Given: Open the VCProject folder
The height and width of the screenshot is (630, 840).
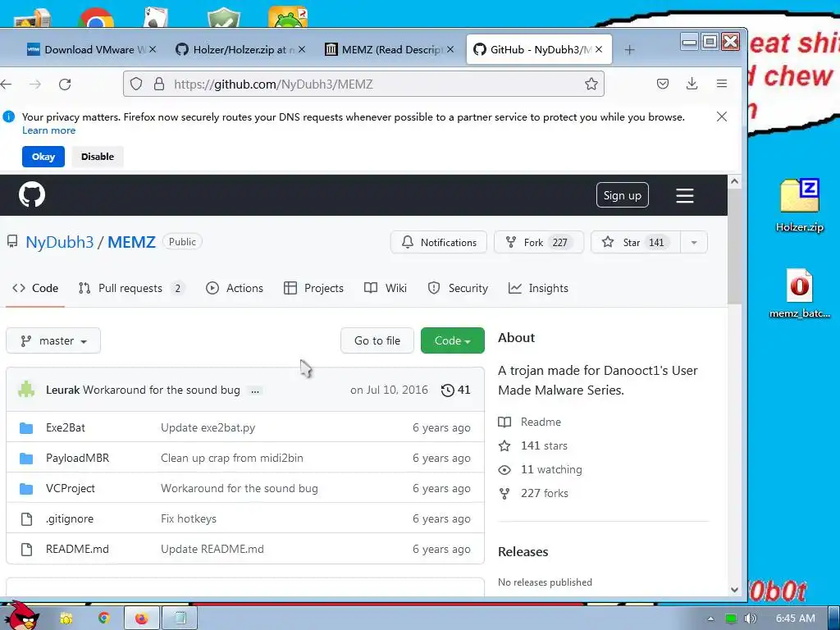Looking at the screenshot, I should point(71,489).
